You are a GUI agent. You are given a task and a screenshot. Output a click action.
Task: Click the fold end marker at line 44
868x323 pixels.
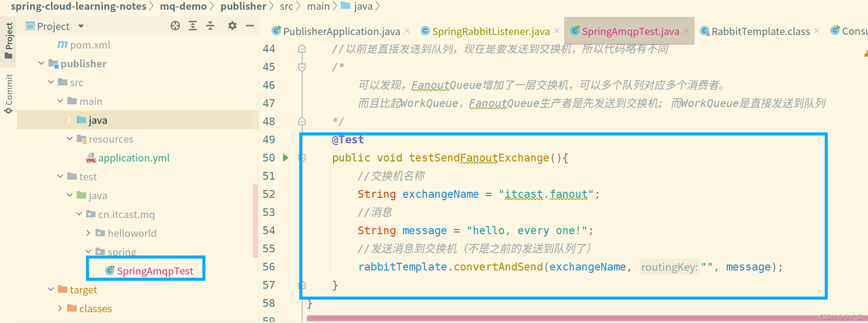click(x=302, y=49)
